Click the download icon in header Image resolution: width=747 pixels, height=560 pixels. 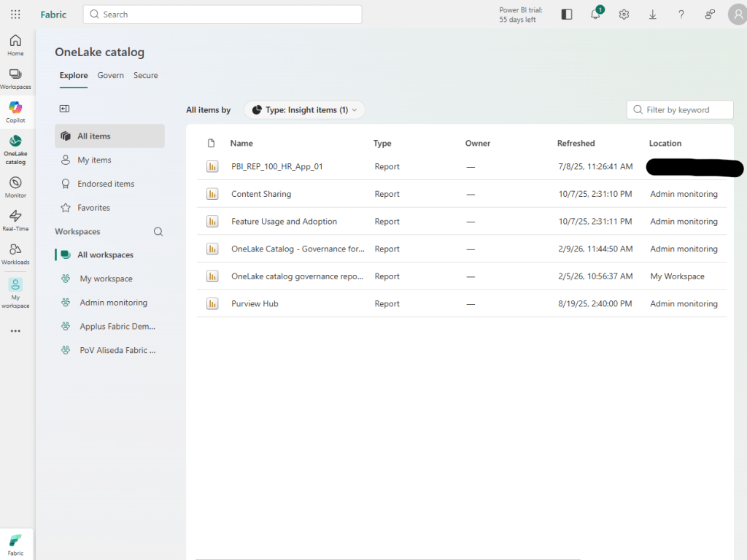(652, 15)
